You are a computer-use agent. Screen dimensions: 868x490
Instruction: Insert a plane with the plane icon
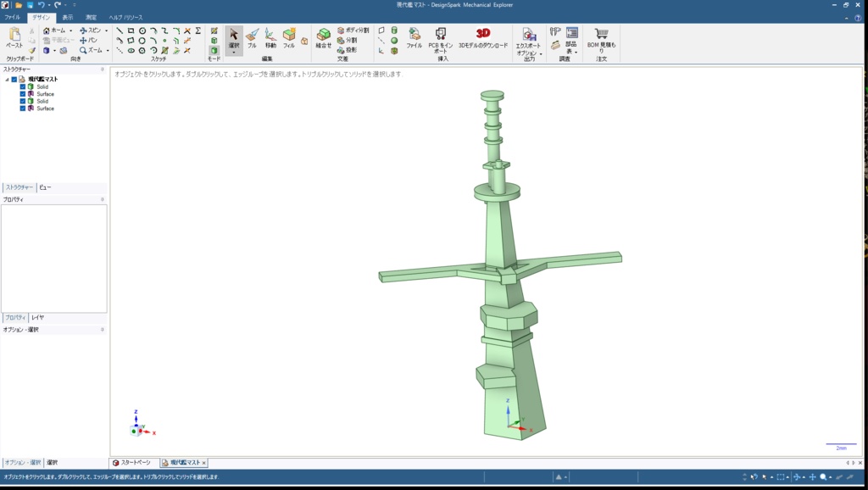click(381, 31)
